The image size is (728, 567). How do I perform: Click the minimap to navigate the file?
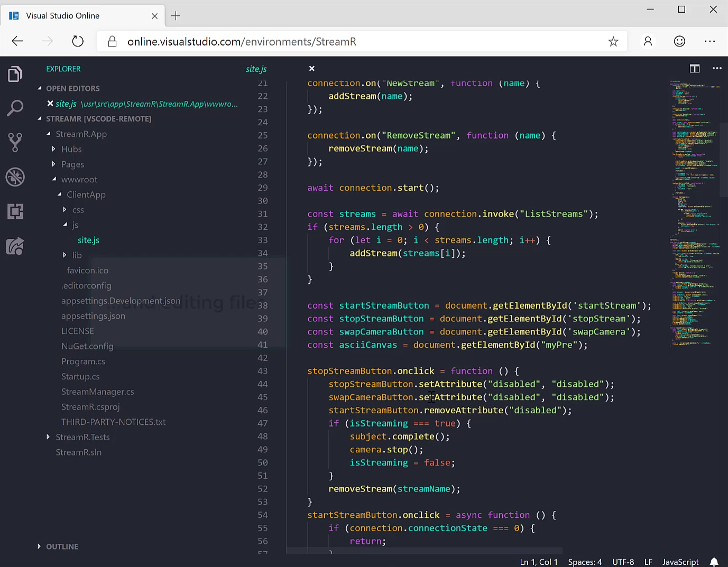[693, 211]
